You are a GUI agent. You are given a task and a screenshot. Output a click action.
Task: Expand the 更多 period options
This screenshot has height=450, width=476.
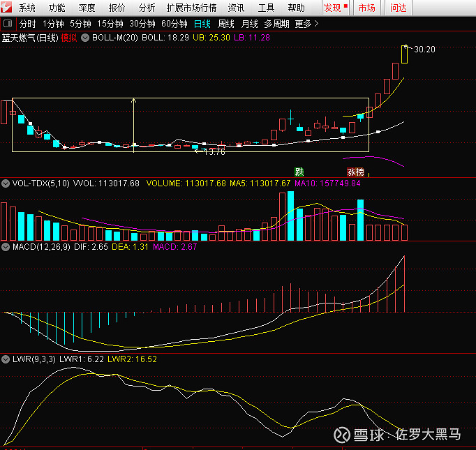click(306, 24)
